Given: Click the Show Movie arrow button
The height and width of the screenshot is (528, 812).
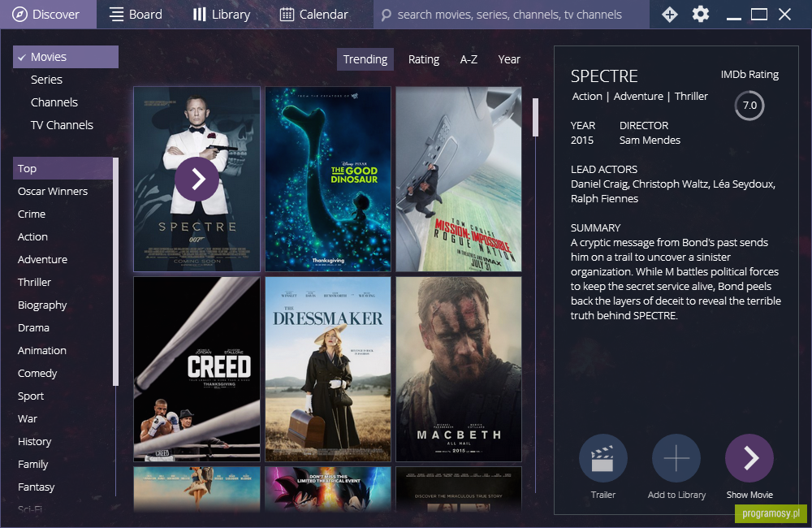Looking at the screenshot, I should pos(749,459).
